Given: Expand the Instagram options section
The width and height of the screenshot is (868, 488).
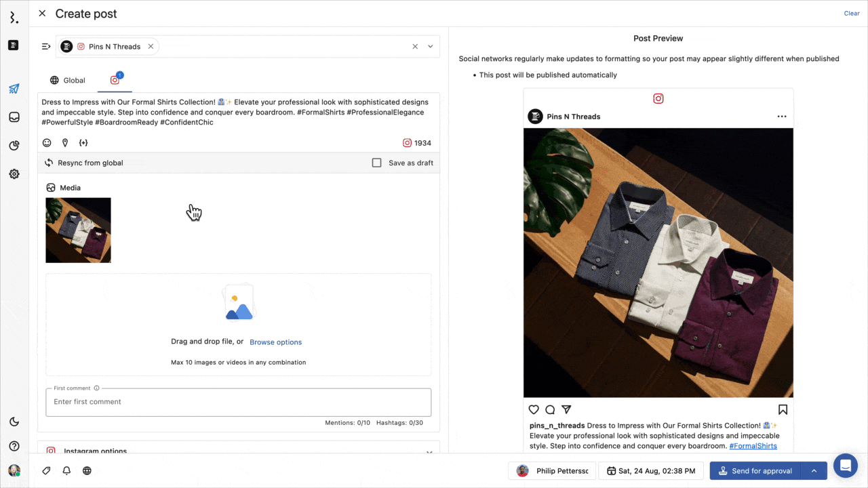Looking at the screenshot, I should click(429, 451).
